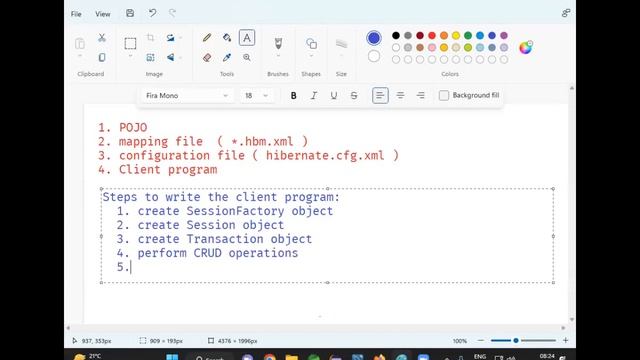Click the vertical scrollbar down arrow
This screenshot has height=360, width=640.
click(571, 320)
